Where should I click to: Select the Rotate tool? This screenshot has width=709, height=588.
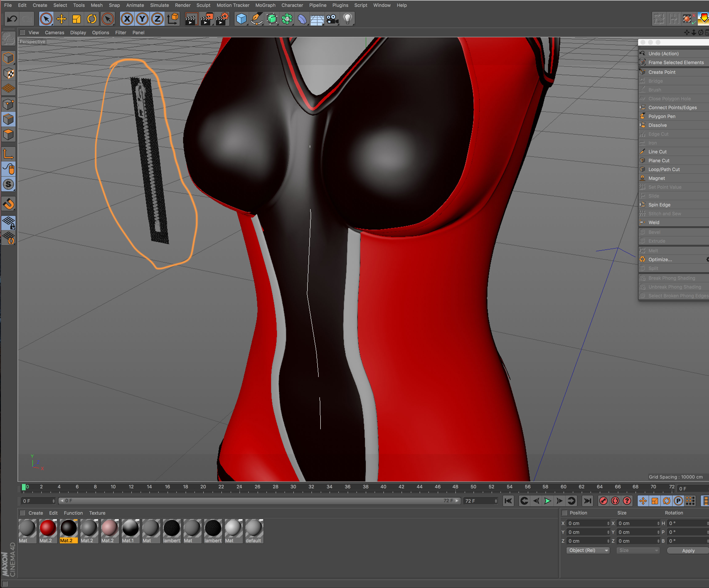(92, 19)
